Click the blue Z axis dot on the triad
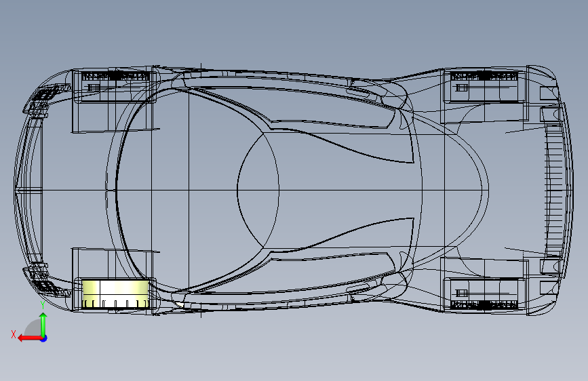 44,338
